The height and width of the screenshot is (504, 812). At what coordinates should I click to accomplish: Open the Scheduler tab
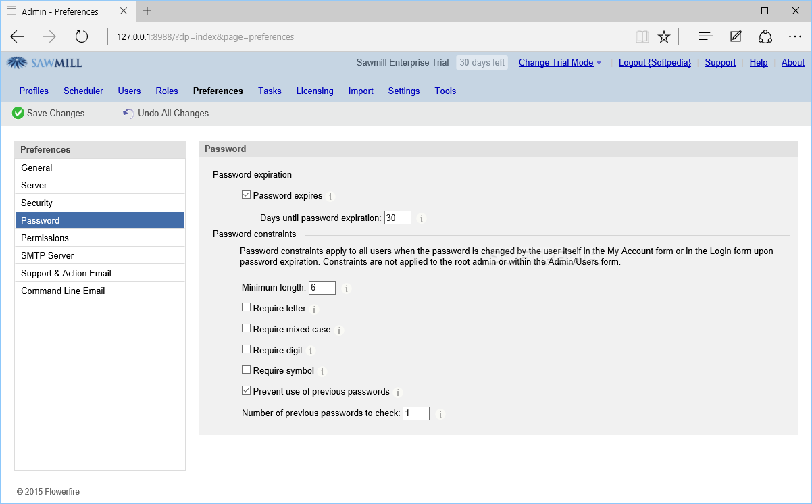coord(83,91)
